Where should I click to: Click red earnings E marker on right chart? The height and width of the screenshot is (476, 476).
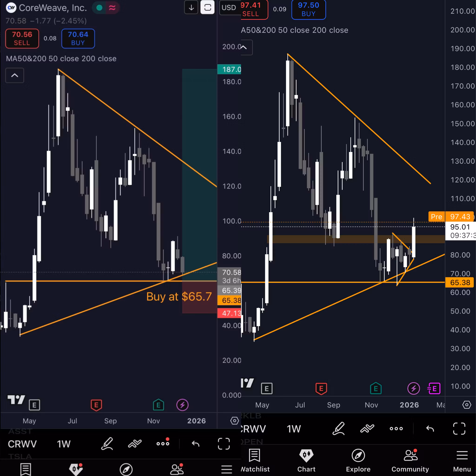321,389
